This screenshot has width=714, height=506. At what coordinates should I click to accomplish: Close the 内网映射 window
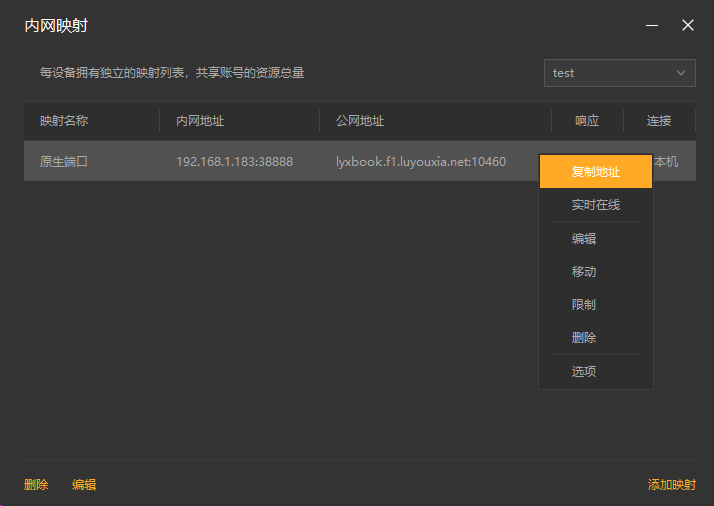click(688, 25)
